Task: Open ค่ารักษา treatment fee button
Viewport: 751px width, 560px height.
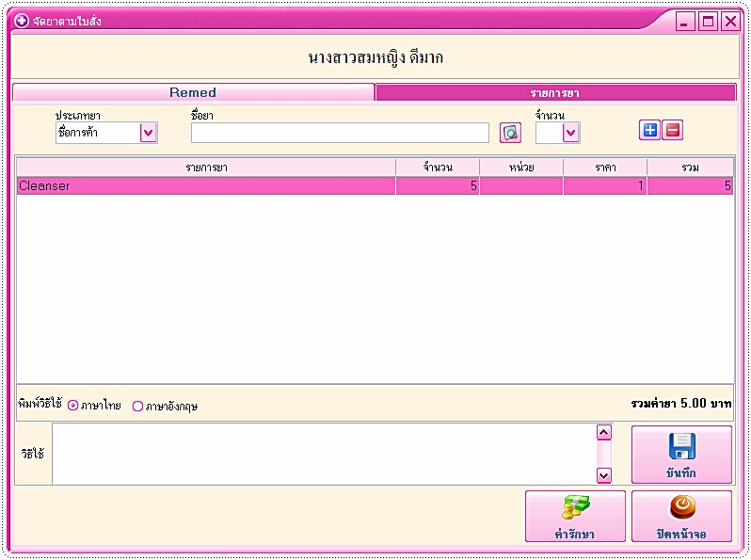Action: (x=575, y=516)
